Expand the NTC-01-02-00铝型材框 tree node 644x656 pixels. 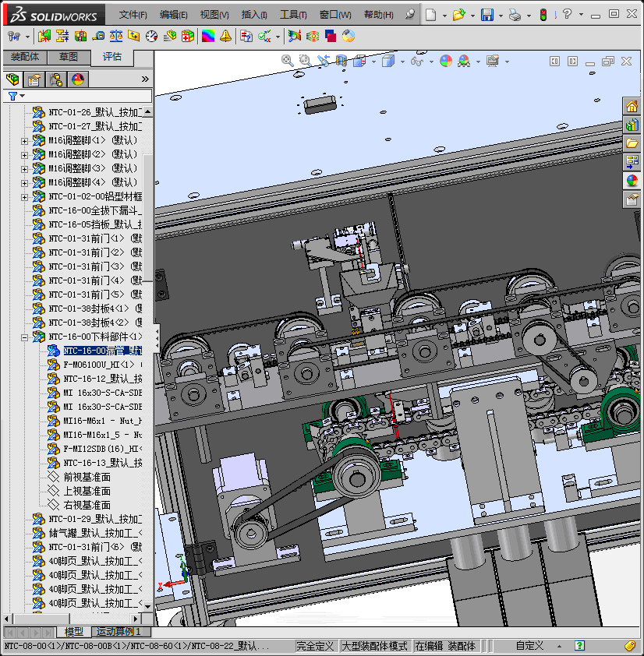point(24,197)
